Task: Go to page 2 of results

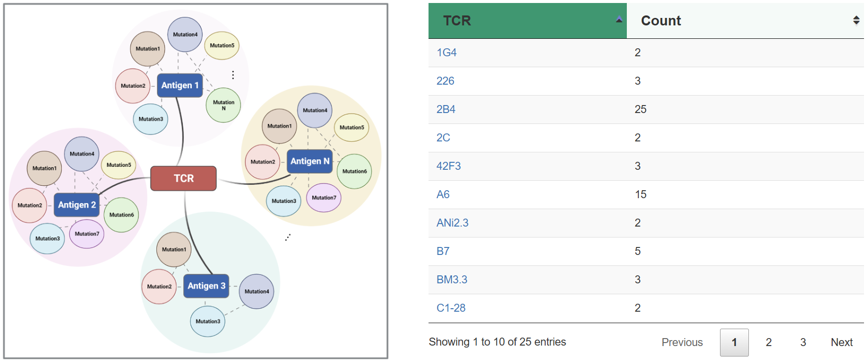Action: pos(768,343)
